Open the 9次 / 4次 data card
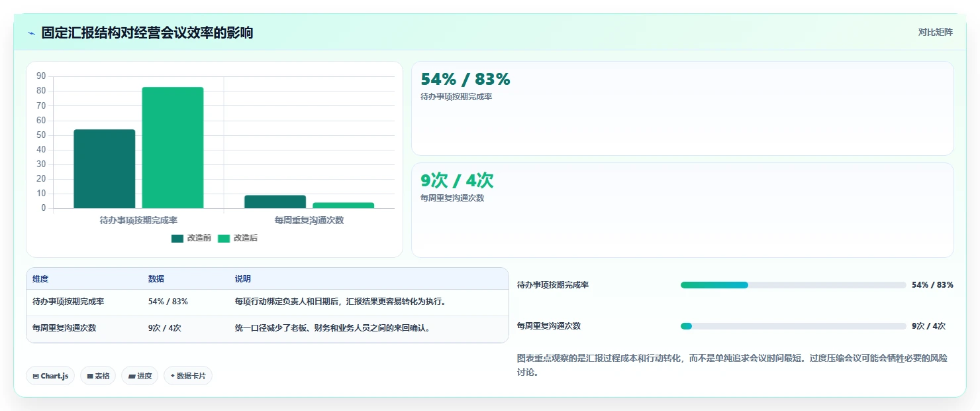The width and height of the screenshot is (980, 411). click(x=683, y=209)
